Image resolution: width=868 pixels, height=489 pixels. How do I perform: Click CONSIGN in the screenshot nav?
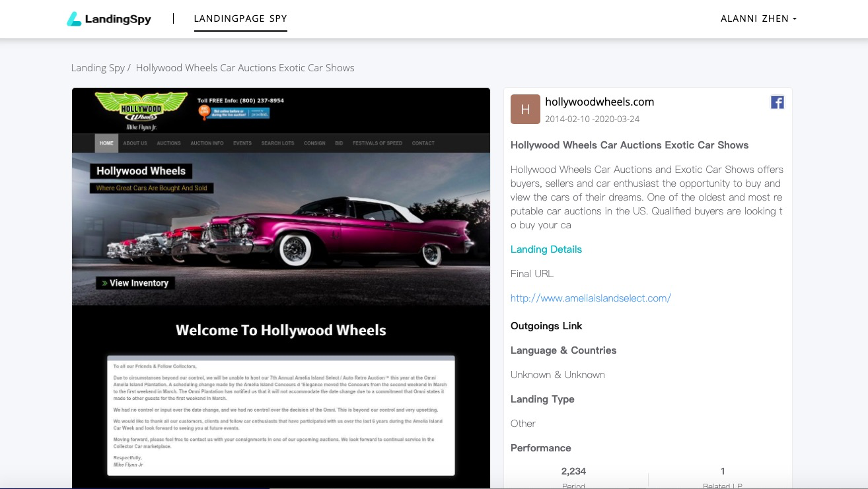[x=314, y=143]
